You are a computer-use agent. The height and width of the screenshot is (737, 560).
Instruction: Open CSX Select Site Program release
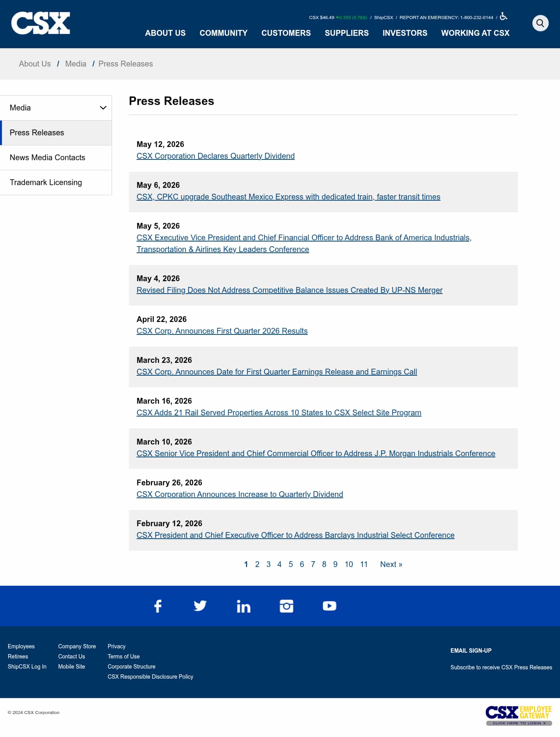[279, 413]
